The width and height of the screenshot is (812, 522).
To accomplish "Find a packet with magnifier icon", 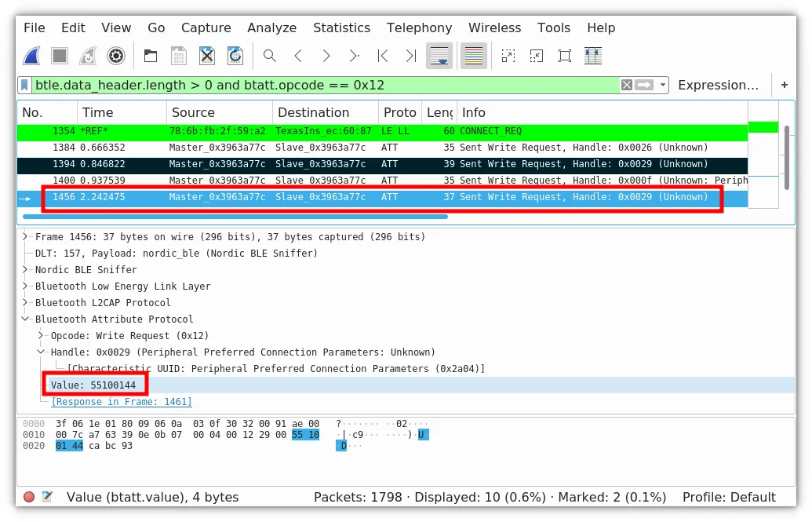I will click(x=270, y=56).
